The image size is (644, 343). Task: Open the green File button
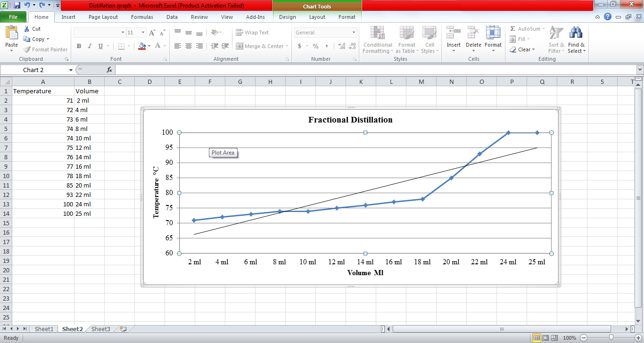(13, 17)
